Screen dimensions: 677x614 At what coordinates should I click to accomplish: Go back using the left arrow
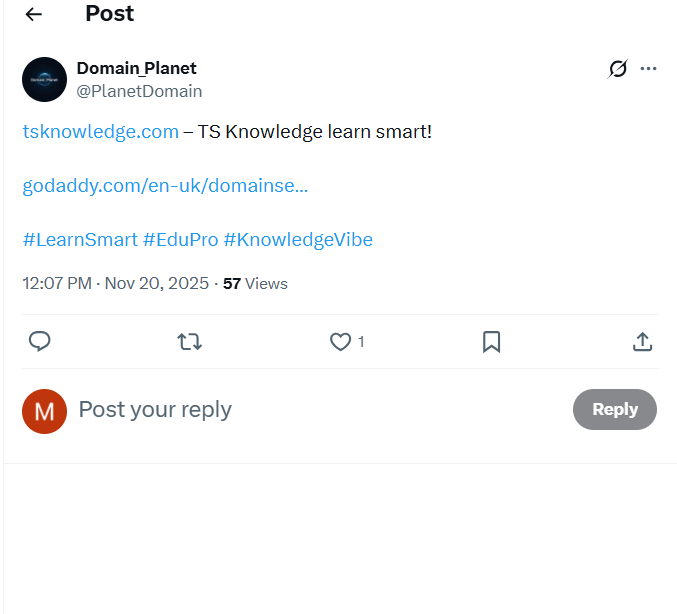click(x=34, y=14)
